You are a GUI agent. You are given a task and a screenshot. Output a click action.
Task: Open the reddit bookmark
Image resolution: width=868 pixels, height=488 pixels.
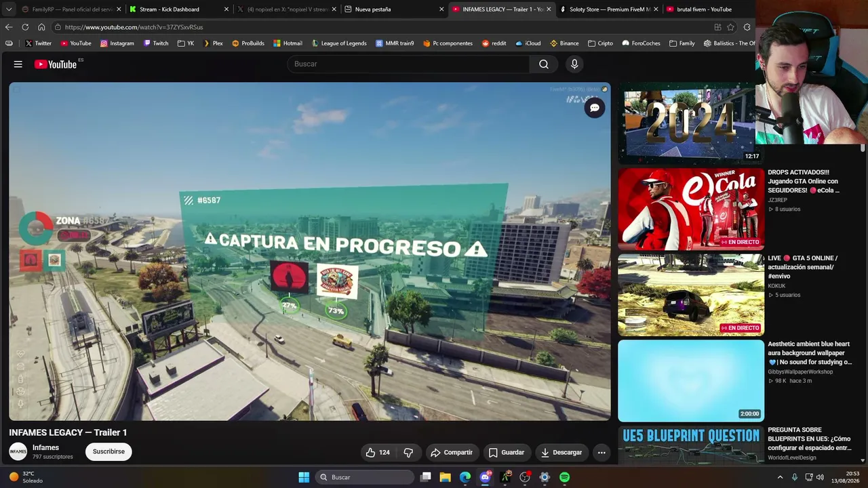click(x=494, y=43)
